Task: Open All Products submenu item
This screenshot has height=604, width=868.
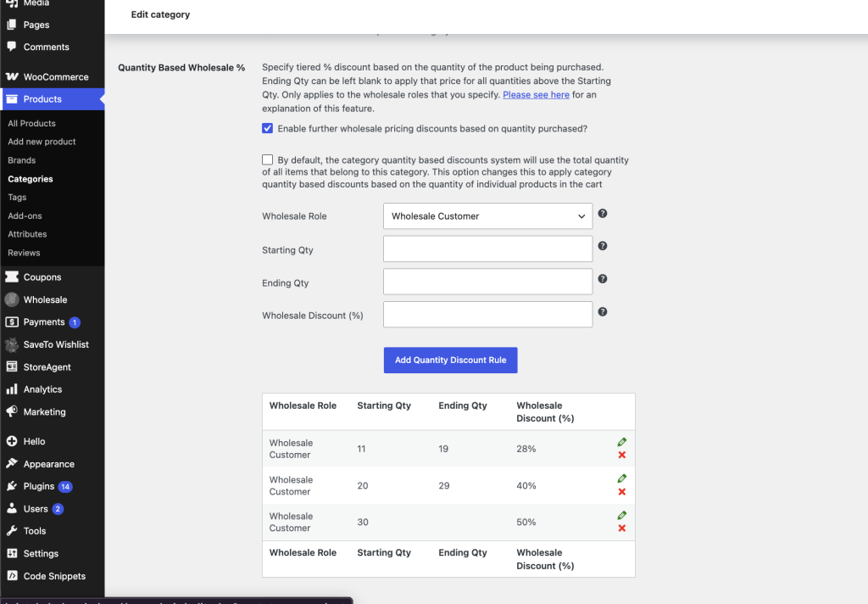Action: pyautogui.click(x=31, y=123)
